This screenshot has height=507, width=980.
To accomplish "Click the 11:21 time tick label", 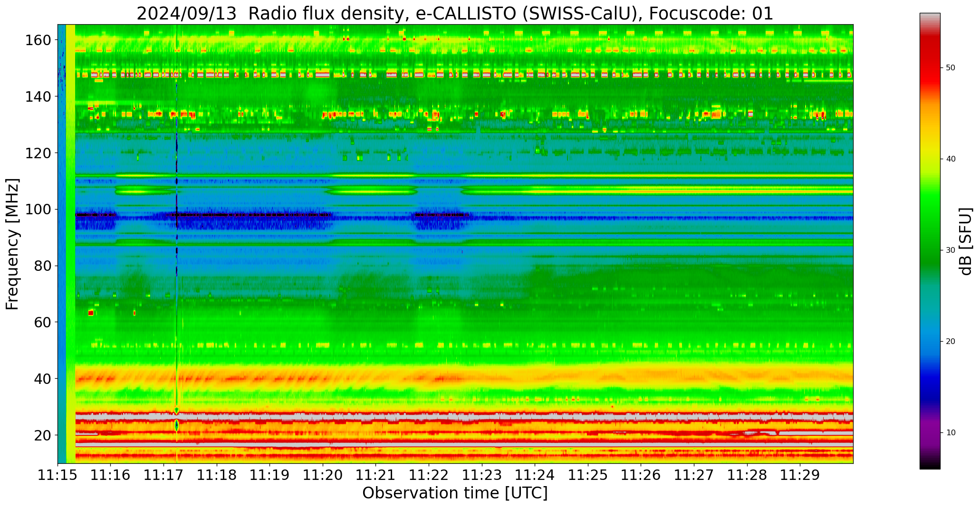I will (376, 475).
